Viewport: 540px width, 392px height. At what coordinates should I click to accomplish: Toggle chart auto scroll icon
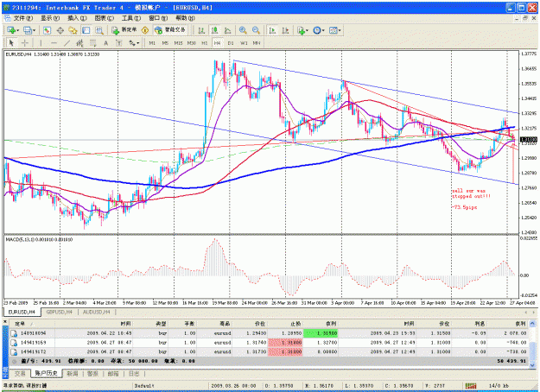pos(272,30)
